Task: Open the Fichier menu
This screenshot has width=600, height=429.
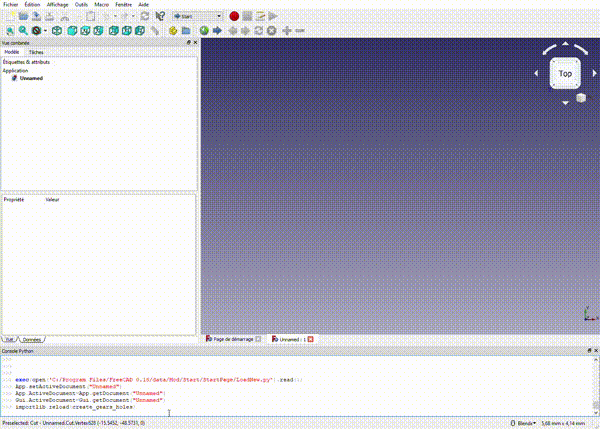Action: click(11, 5)
